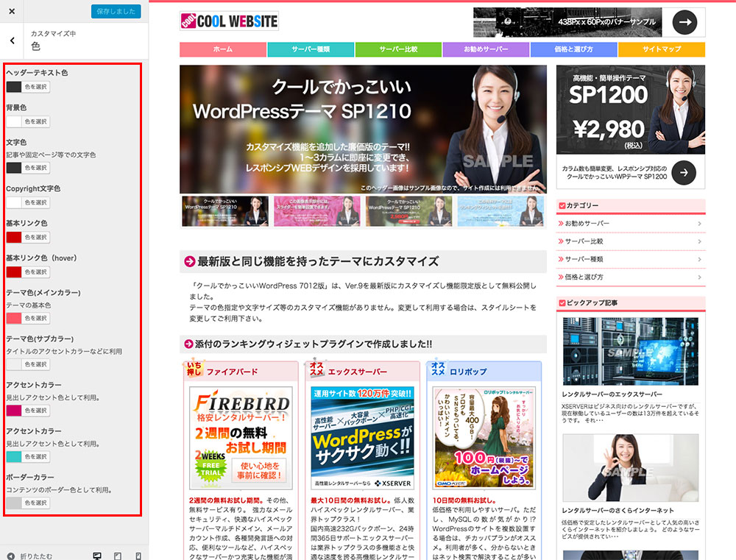
Task: Pick teal アクセントカラー swatch
Action: (x=13, y=457)
